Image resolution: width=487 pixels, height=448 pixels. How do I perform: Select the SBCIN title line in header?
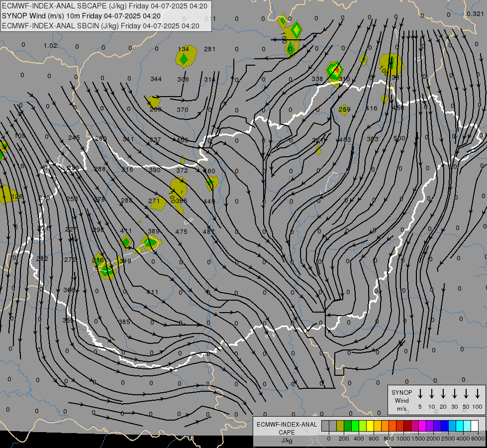tap(100, 26)
